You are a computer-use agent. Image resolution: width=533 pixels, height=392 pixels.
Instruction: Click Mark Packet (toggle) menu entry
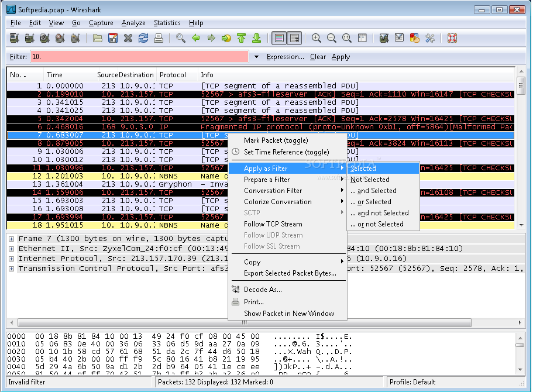tap(288, 140)
